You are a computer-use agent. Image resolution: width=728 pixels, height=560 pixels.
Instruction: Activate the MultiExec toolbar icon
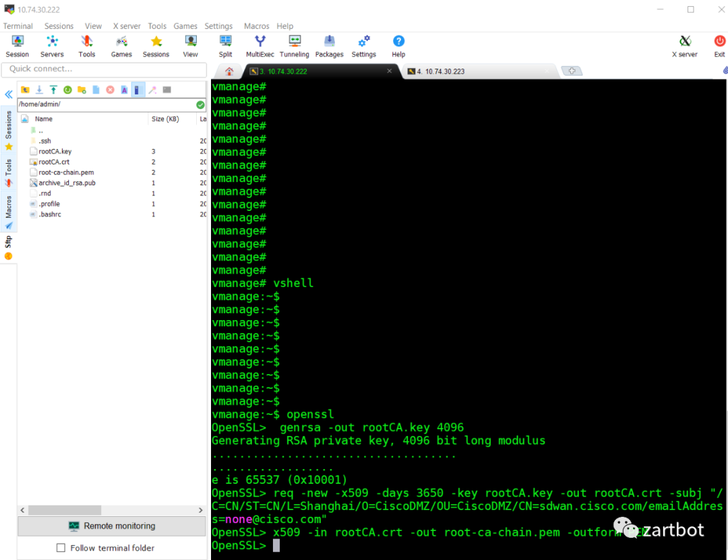[260, 46]
